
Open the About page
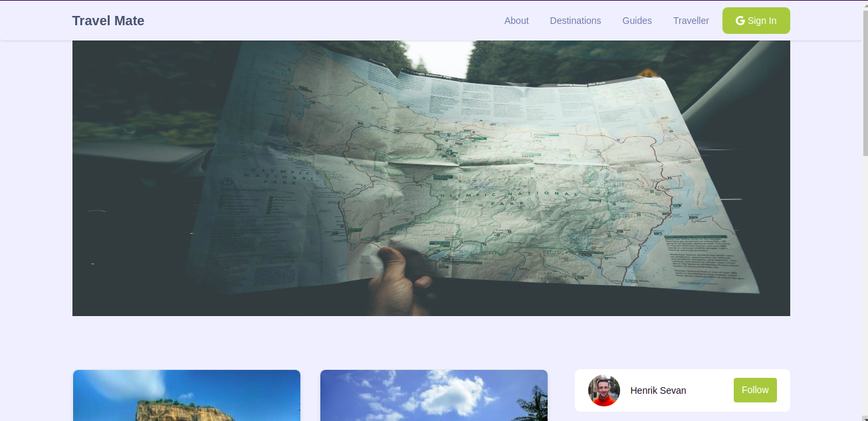[x=516, y=21]
